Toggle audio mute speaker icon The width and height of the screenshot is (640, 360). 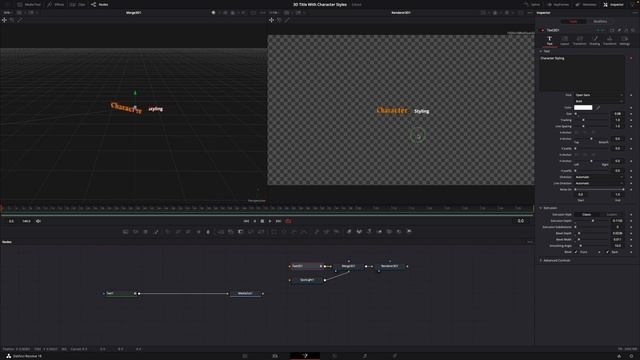pos(38,221)
